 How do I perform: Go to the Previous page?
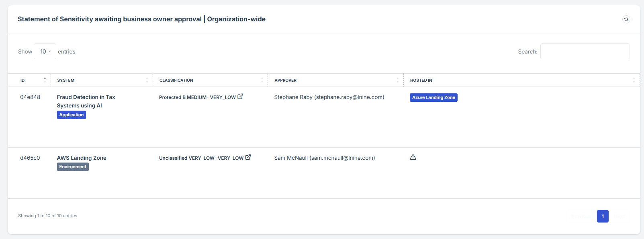pyautogui.click(x=582, y=216)
